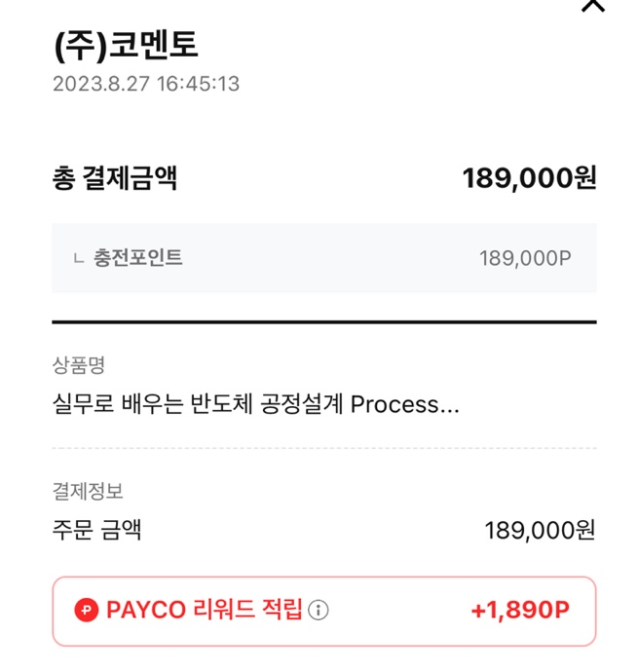Expand the truncated 실무로 배우는 반도체 product name
Viewport: 638px width, 672px height.
coord(255,404)
